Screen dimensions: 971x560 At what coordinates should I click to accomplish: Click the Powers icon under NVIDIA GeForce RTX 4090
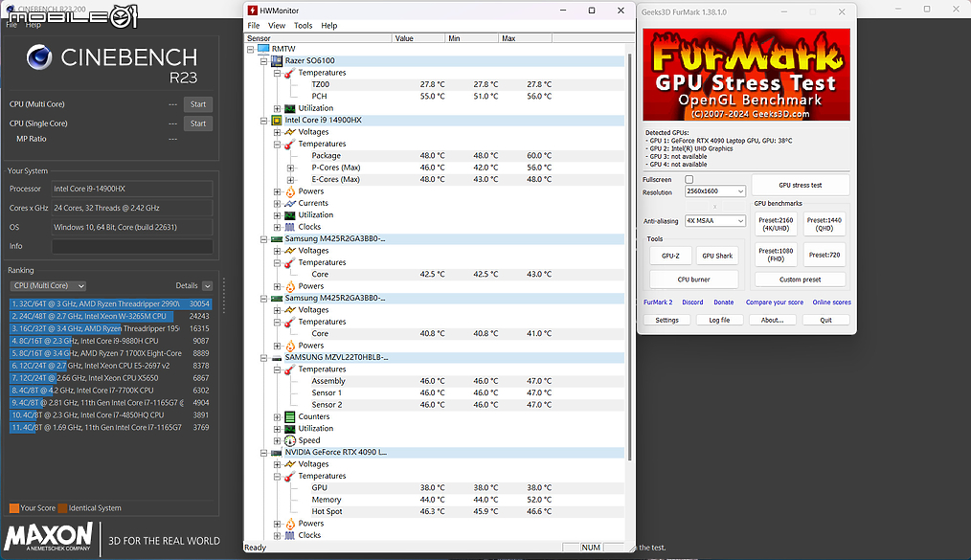tap(289, 524)
